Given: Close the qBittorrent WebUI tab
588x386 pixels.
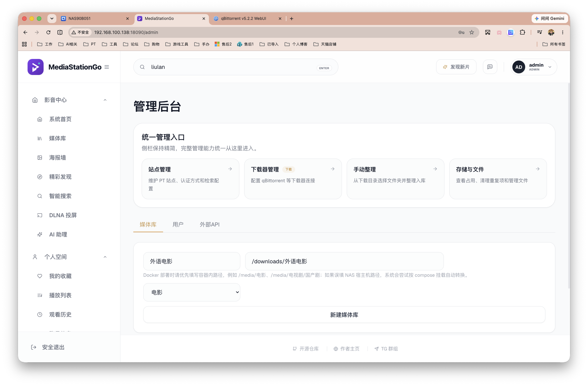Looking at the screenshot, I should [x=280, y=19].
